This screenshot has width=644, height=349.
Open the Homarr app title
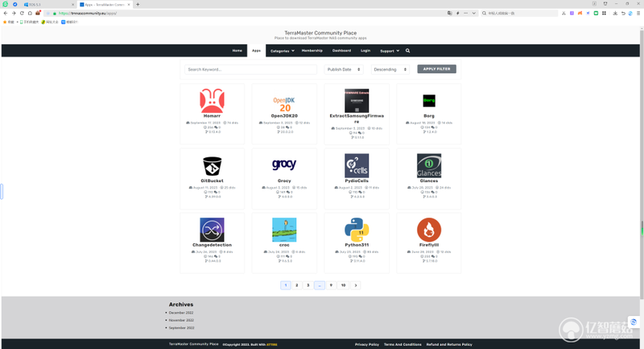(212, 116)
